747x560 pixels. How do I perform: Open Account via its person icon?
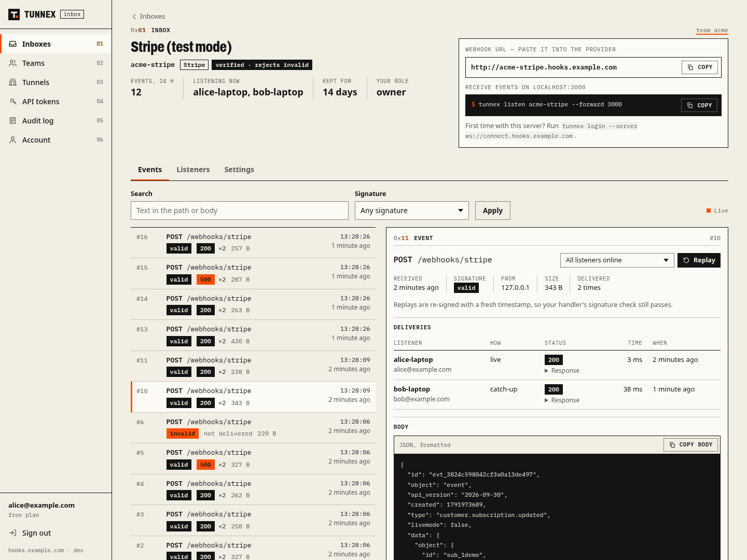pyautogui.click(x=13, y=140)
